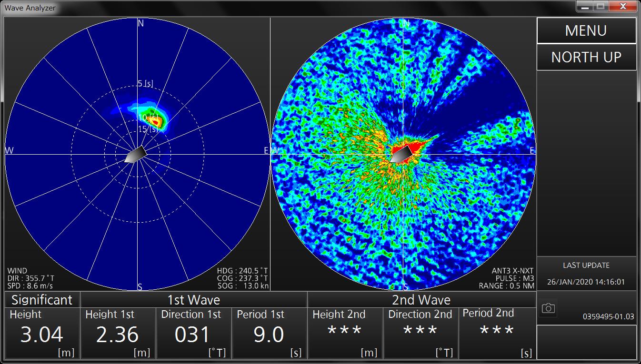The image size is (641, 364).
Task: Click the Period 1st 9.0 readout
Action: pos(269,334)
